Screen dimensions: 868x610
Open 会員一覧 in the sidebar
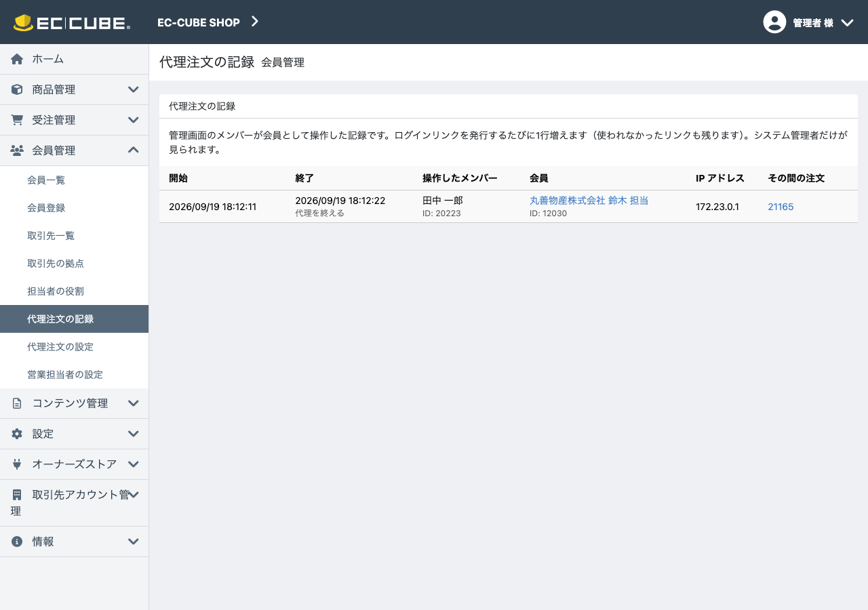(75, 180)
